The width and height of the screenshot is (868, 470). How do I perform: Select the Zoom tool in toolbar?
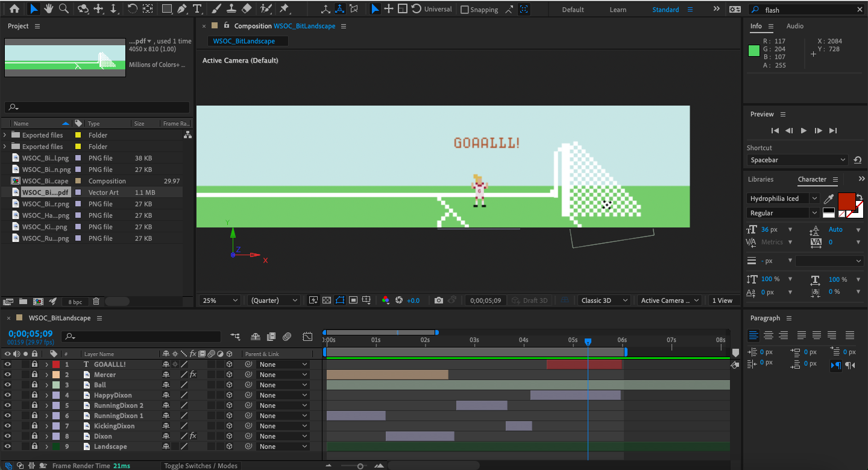point(64,9)
